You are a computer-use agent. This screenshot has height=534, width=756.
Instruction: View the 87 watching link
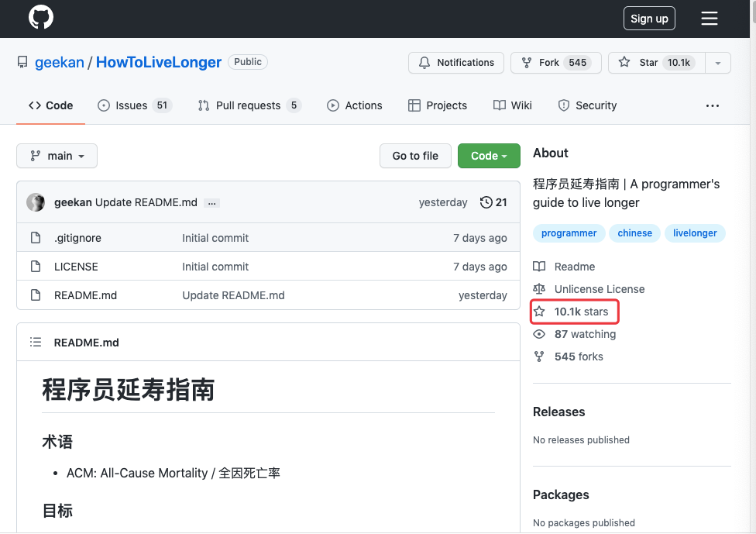coord(585,334)
